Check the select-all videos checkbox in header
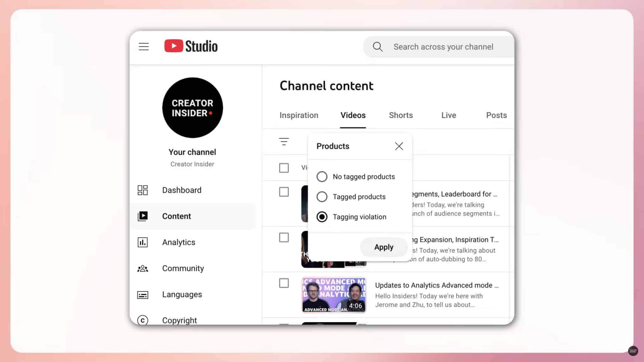Image resolution: width=644 pixels, height=362 pixels. click(x=284, y=168)
